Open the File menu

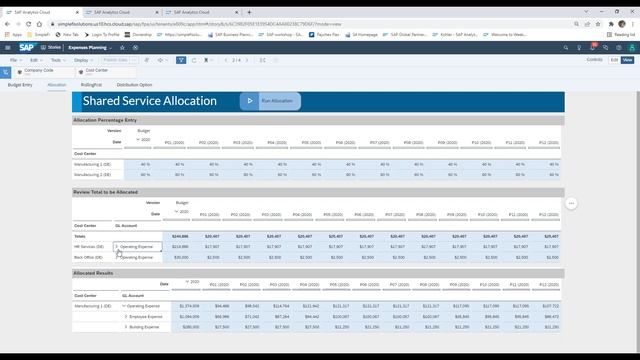pos(16,60)
